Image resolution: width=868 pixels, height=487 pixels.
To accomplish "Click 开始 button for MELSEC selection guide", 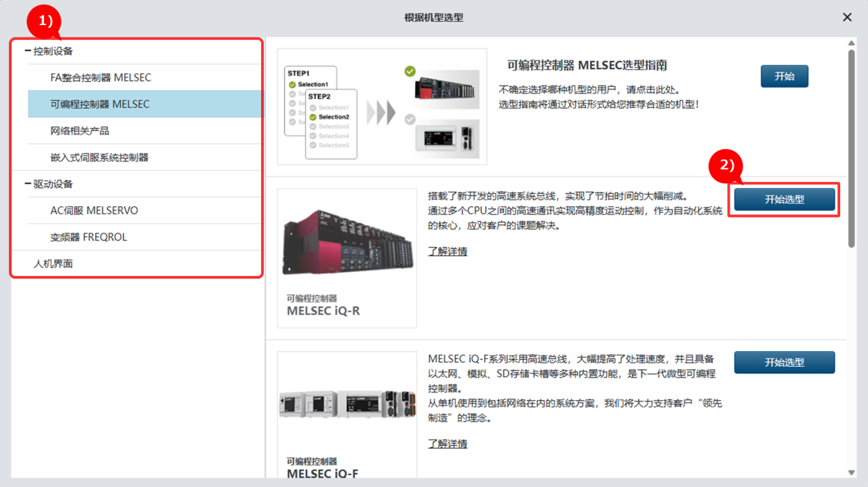I will tap(784, 76).
